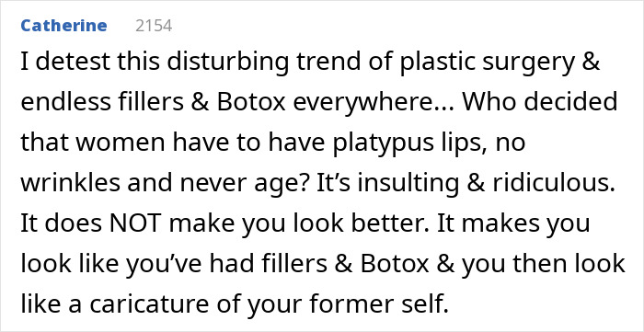Click the word 'decided' in the comment

[x=575, y=102]
